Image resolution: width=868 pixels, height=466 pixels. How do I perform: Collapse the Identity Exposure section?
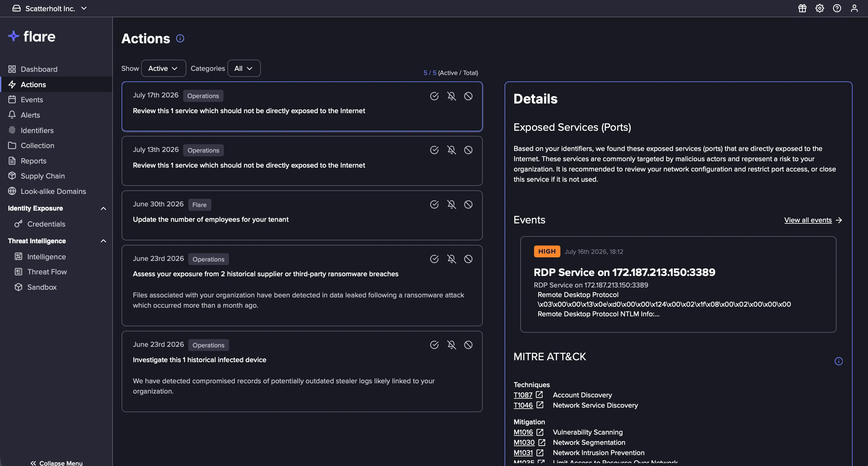(103, 208)
